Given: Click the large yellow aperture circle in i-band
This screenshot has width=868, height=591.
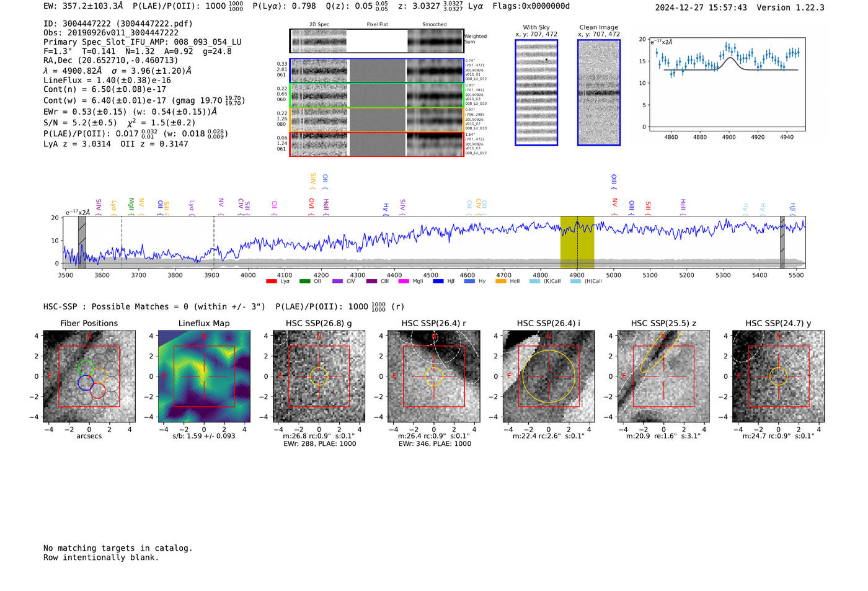Looking at the screenshot, I should pyautogui.click(x=549, y=376).
